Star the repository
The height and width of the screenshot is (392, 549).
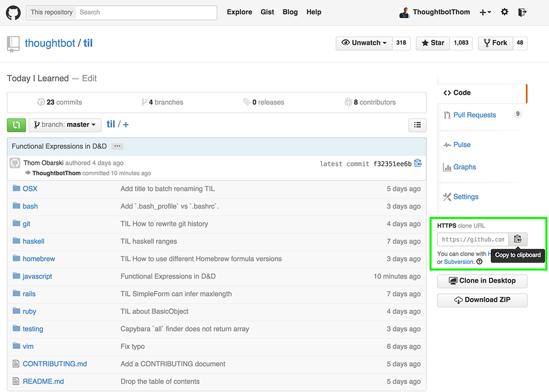[x=433, y=43]
